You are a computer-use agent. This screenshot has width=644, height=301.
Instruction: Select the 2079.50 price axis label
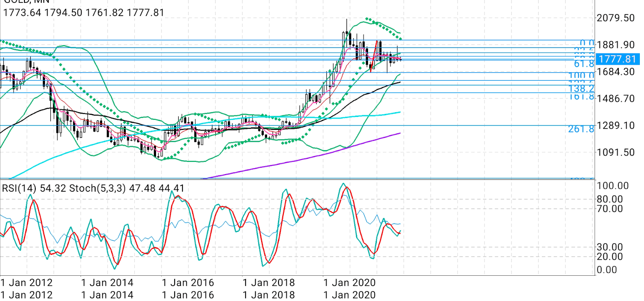pos(616,18)
